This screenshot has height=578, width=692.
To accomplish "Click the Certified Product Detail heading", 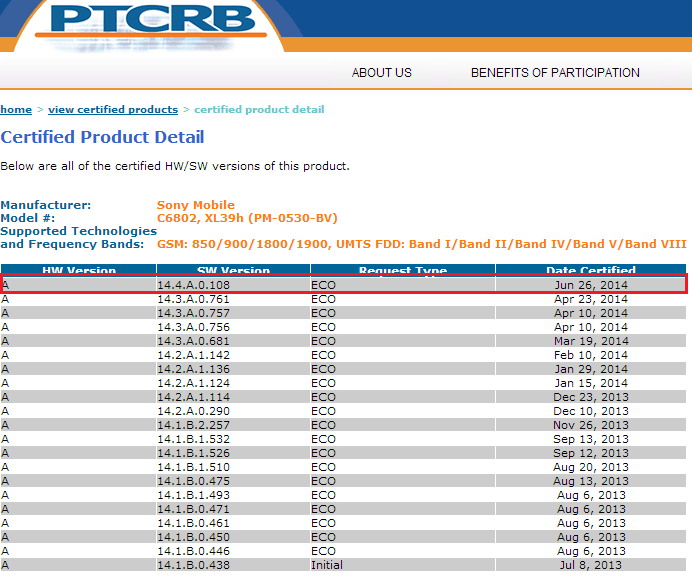I will pos(102,137).
